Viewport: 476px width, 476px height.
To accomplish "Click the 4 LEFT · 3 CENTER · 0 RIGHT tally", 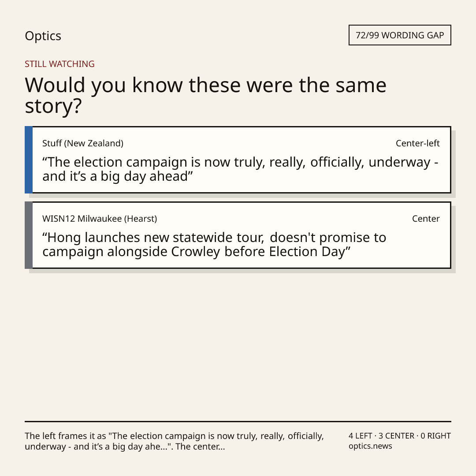I will click(399, 436).
